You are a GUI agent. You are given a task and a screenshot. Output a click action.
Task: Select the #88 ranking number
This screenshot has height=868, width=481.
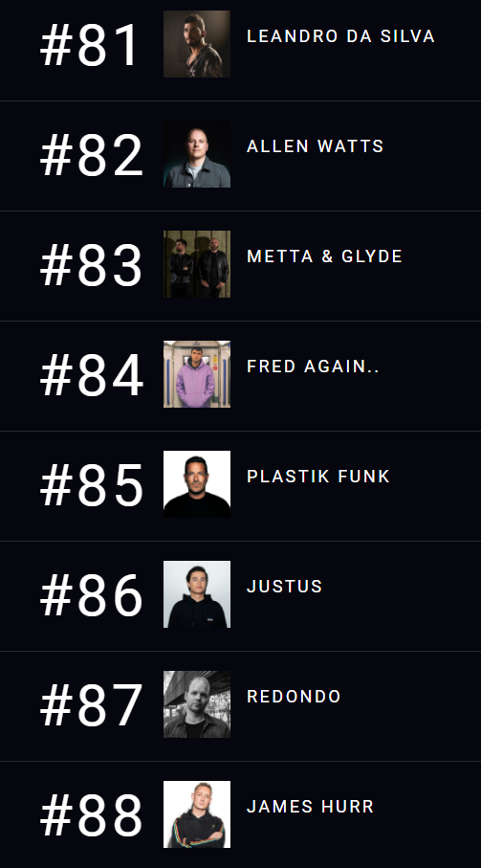tap(92, 815)
